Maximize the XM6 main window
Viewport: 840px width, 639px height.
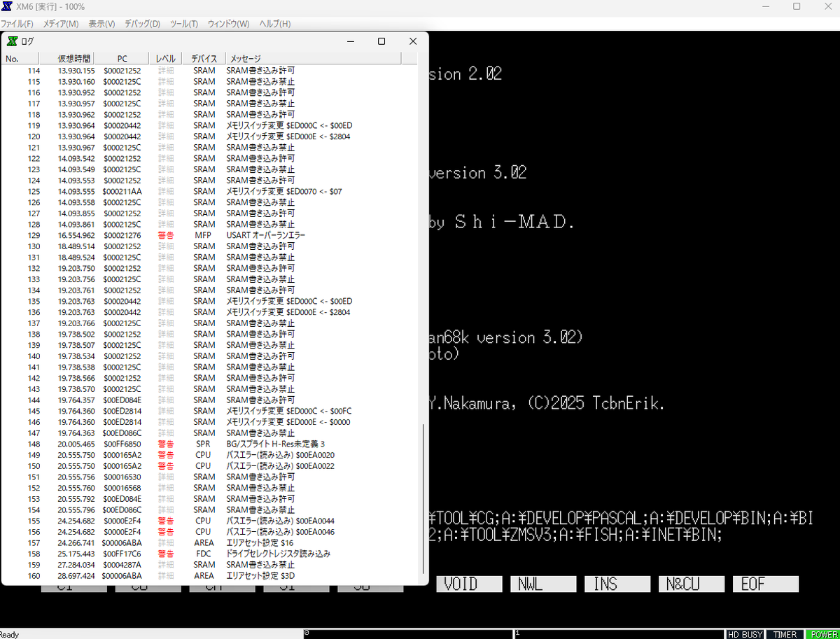pyautogui.click(x=797, y=6)
